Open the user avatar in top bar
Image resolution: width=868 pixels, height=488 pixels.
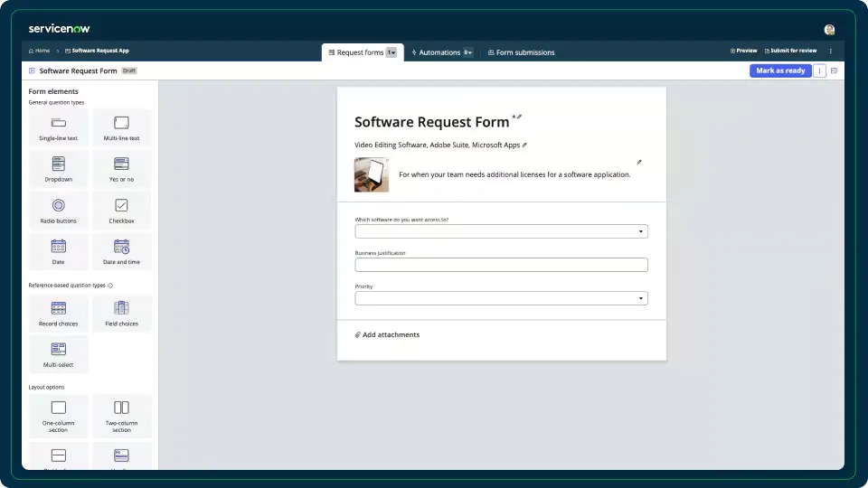click(829, 30)
